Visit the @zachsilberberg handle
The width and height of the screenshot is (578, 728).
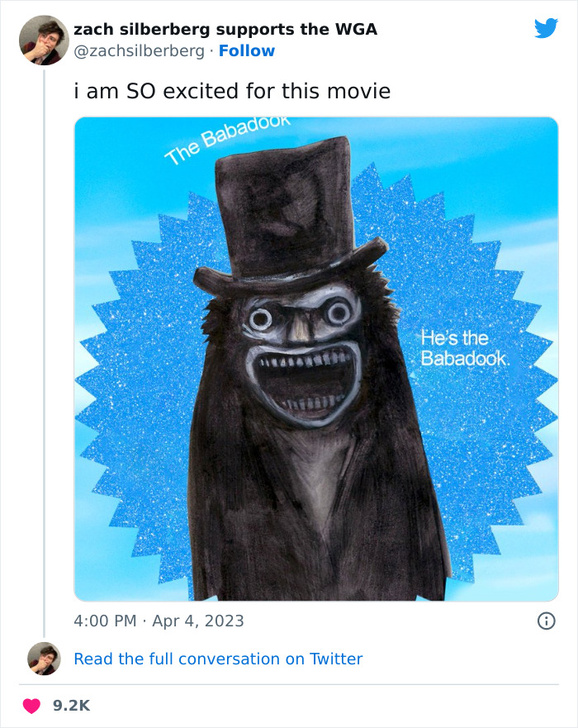(x=140, y=50)
